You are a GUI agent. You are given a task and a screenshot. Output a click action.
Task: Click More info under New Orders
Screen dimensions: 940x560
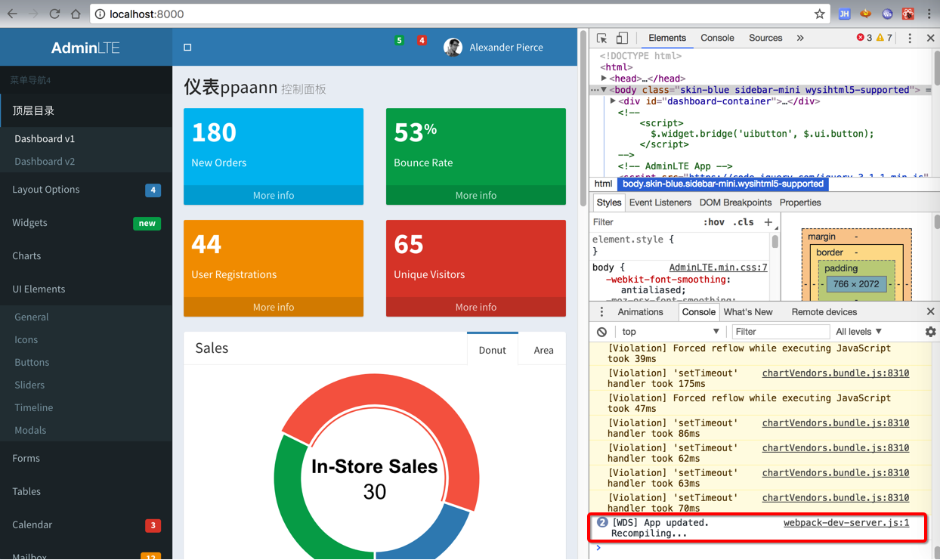click(x=274, y=195)
